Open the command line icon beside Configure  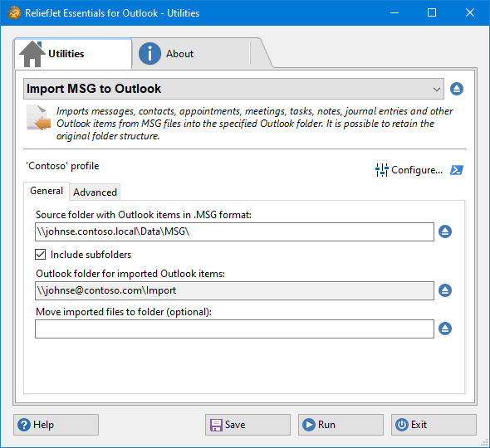[x=457, y=170]
